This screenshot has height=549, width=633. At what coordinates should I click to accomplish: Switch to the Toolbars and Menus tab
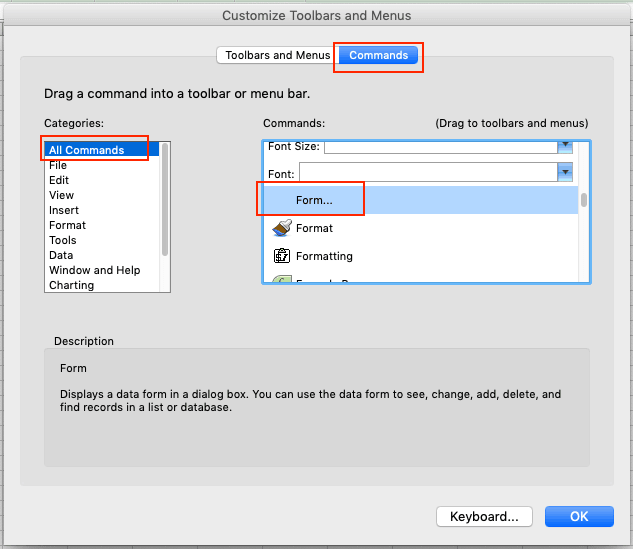277,55
